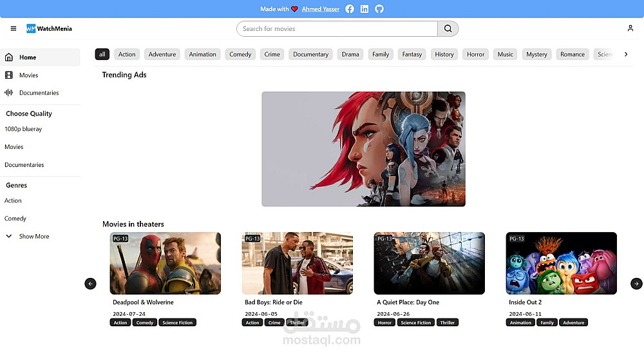Open the GitHub icon in banner

[379, 9]
